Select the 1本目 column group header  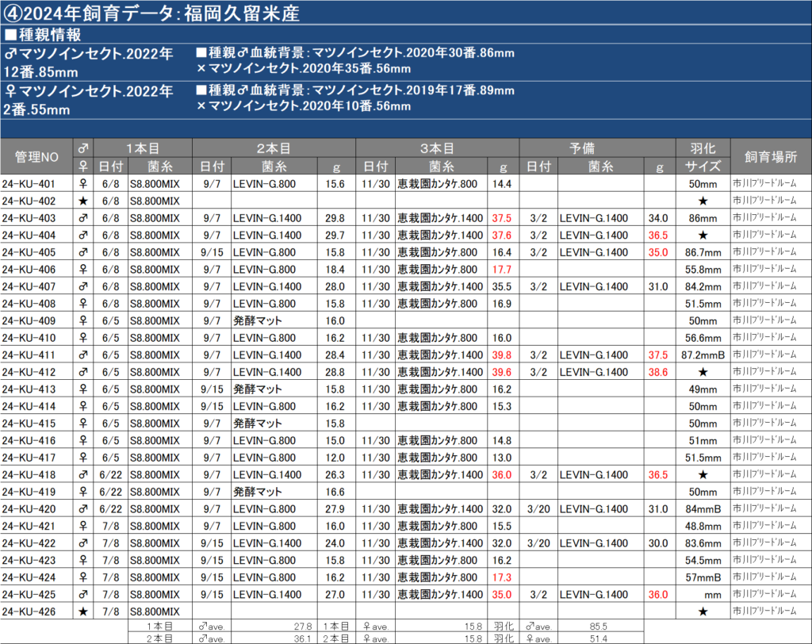coord(143,148)
